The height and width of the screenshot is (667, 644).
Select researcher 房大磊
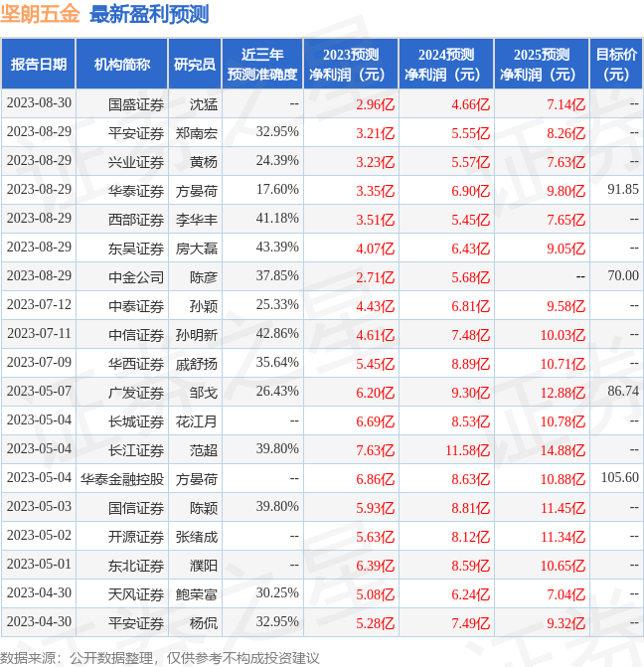[x=197, y=249]
